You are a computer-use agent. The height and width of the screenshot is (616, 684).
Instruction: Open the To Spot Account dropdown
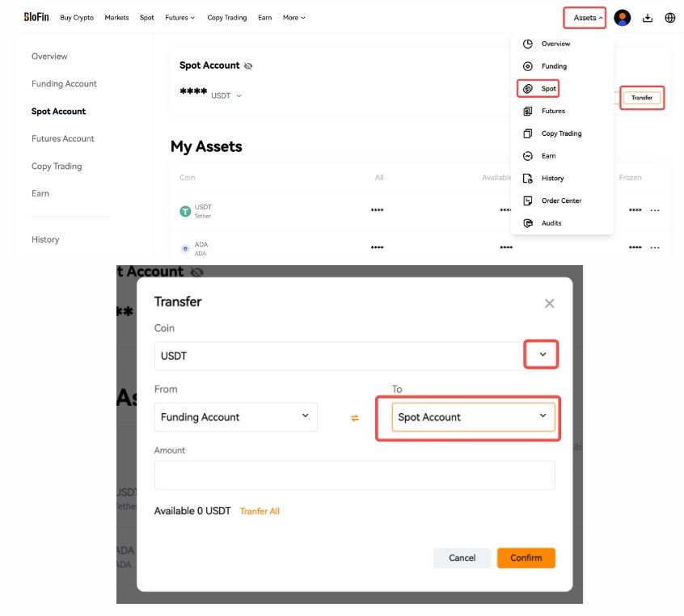click(x=473, y=417)
